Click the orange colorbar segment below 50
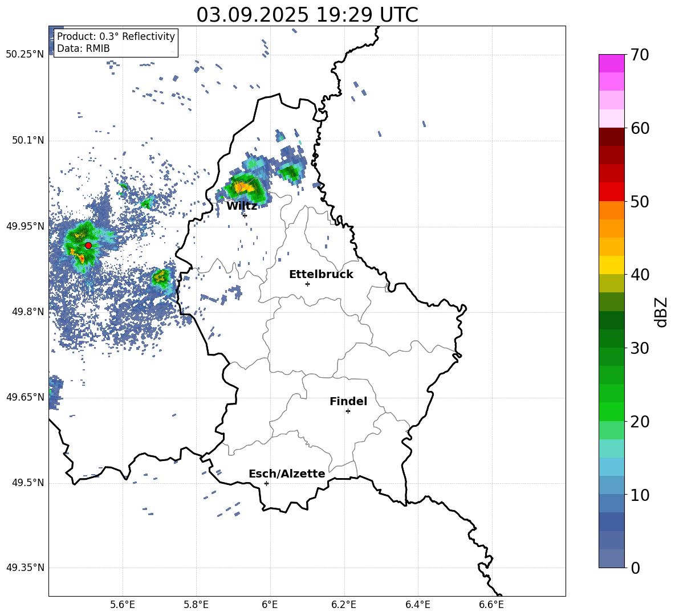675x616 pixels. tap(611, 210)
